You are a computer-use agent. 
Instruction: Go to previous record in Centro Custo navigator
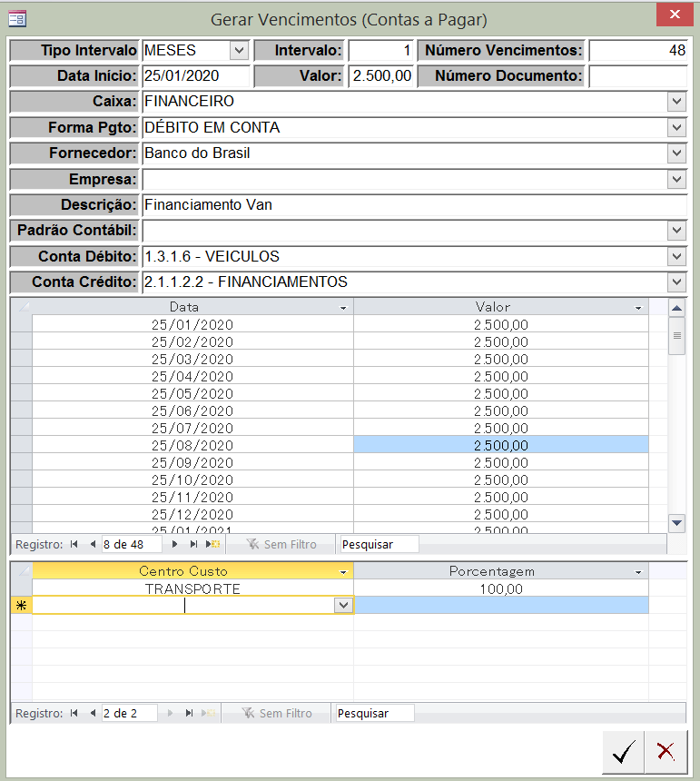point(93,713)
